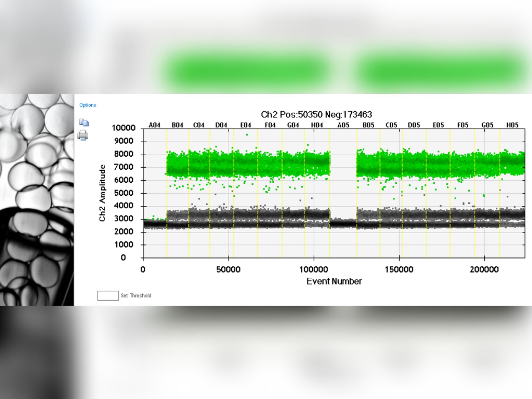Image resolution: width=532 pixels, height=399 pixels.
Task: Select the C04 well label
Action: click(199, 125)
